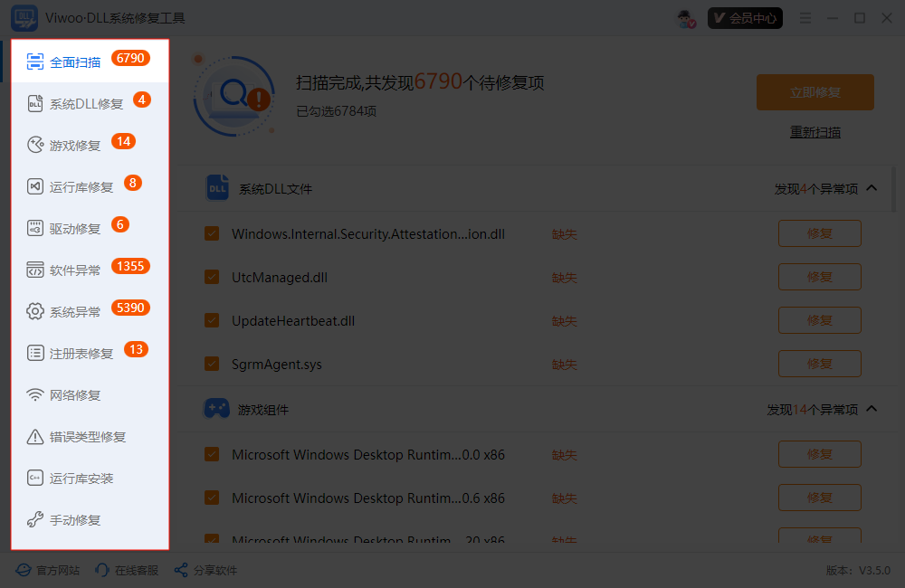Switch to the 注册表修复 tab

click(81, 354)
